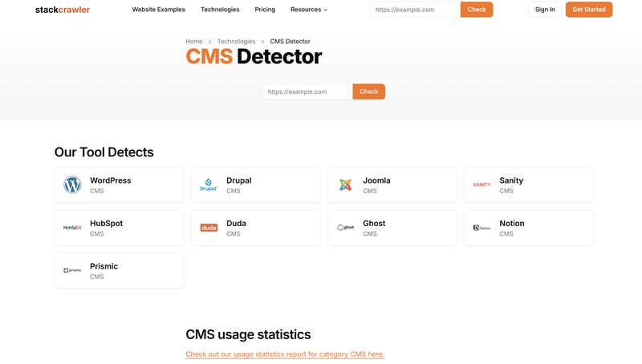Open the Notion card title
Viewport: 642px width, 364px height.
[512, 224]
